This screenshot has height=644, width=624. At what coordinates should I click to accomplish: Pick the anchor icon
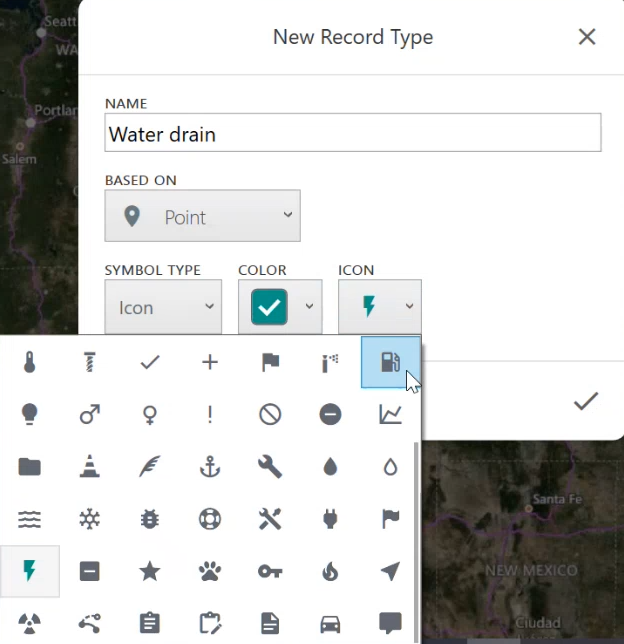tap(210, 466)
